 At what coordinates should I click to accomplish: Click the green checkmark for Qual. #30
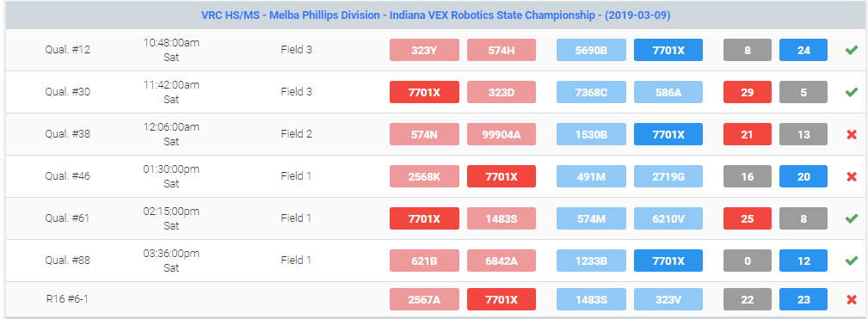852,92
